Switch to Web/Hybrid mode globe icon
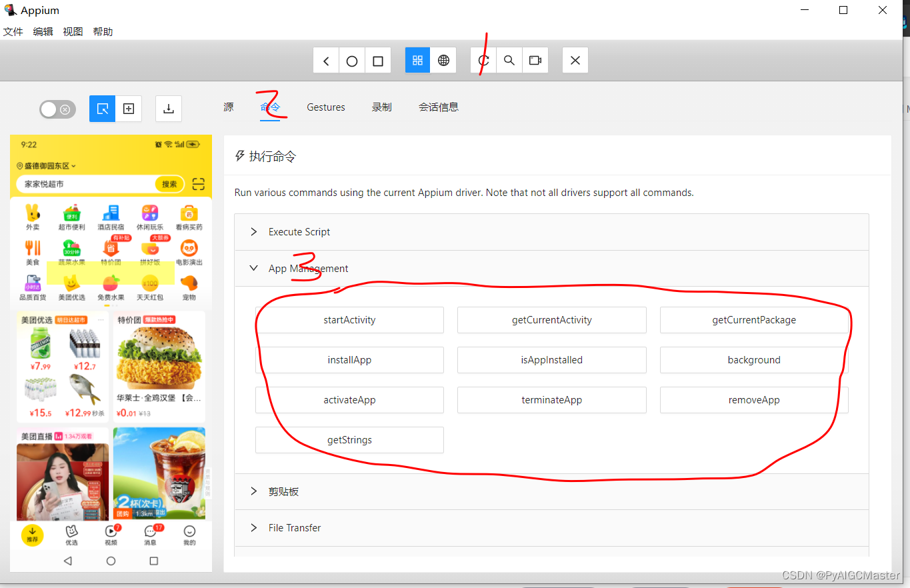The image size is (910, 588). tap(443, 61)
